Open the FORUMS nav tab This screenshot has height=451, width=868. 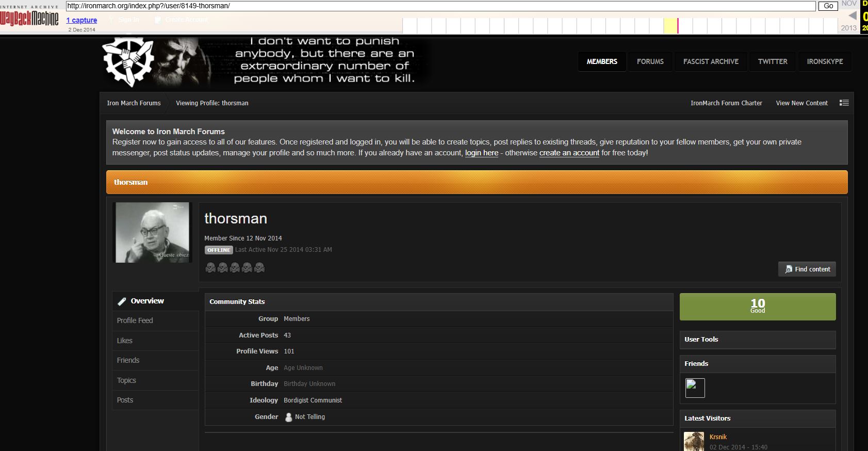tap(650, 61)
